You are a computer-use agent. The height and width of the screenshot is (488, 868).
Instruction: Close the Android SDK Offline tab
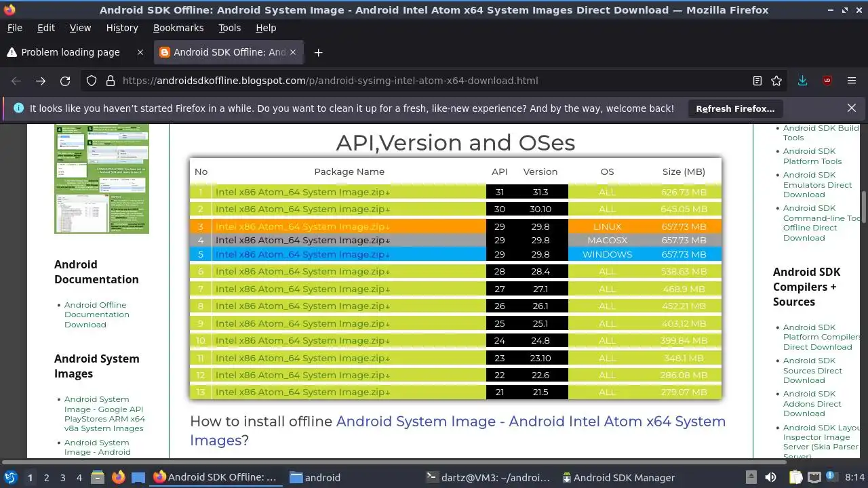(x=293, y=52)
